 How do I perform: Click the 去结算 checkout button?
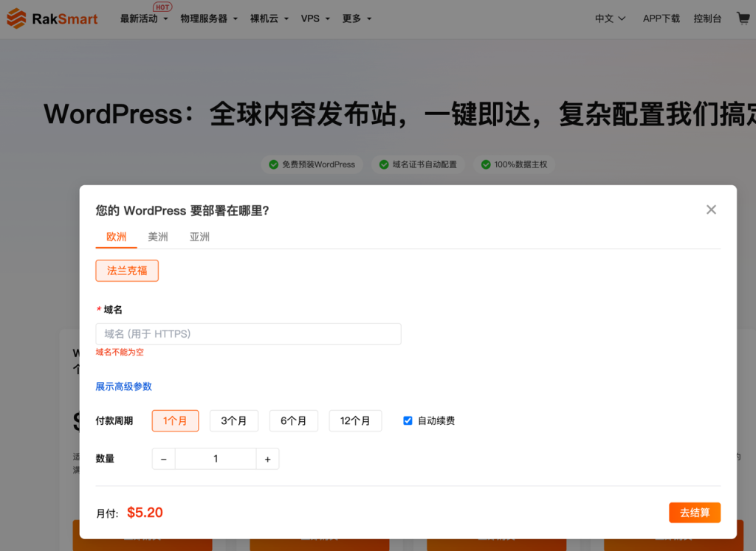click(x=694, y=512)
